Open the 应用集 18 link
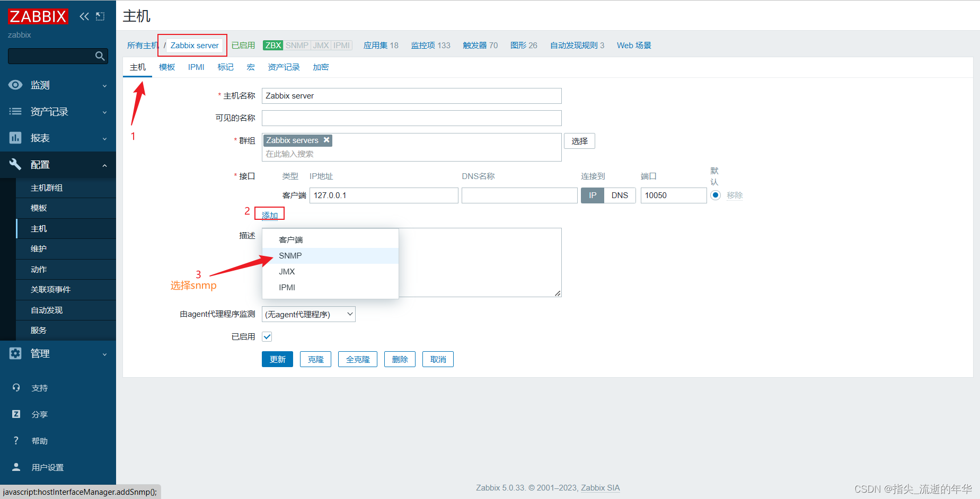Viewport: 980px width, 499px height. point(381,46)
